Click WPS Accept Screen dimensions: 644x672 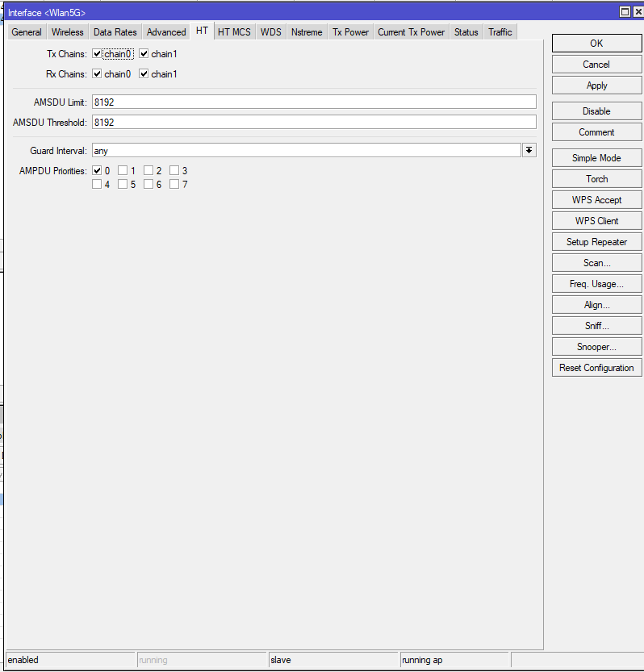596,200
